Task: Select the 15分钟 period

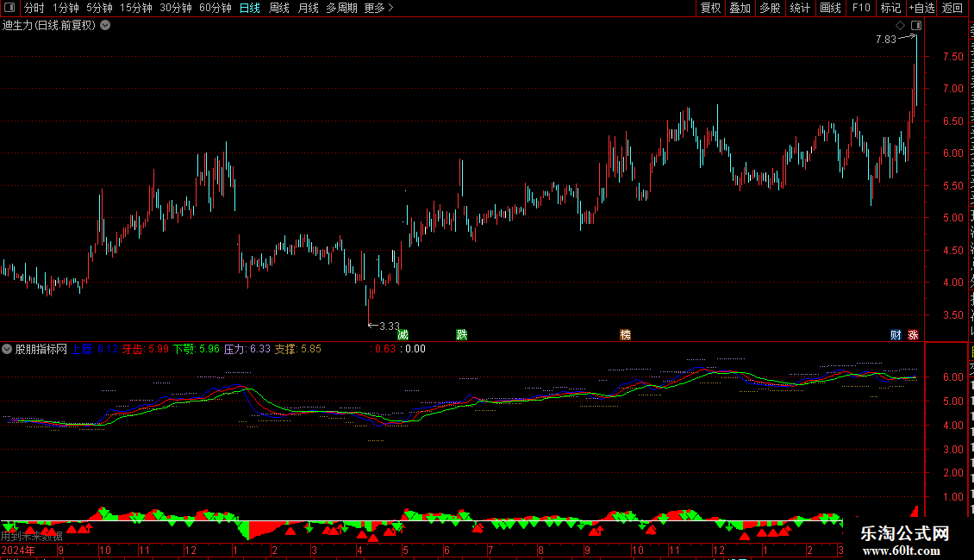Action: (136, 8)
